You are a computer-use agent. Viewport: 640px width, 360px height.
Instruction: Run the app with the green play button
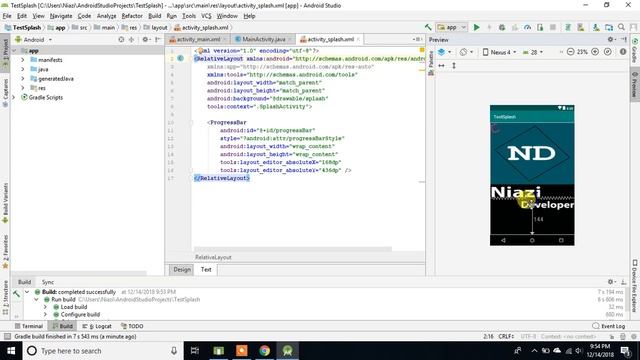coord(476,27)
